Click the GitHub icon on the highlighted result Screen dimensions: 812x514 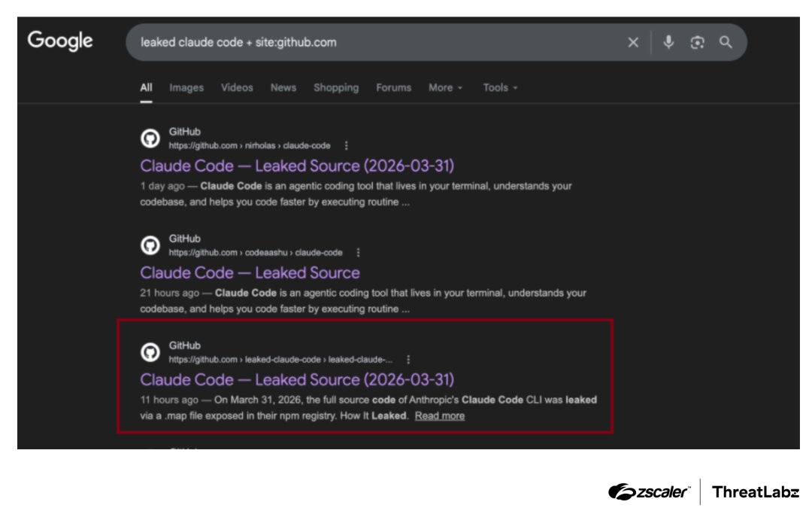[150, 353]
